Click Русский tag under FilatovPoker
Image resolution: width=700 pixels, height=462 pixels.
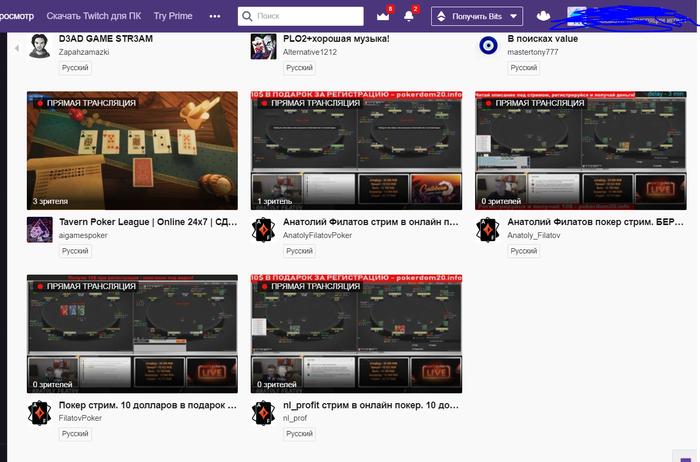point(75,434)
